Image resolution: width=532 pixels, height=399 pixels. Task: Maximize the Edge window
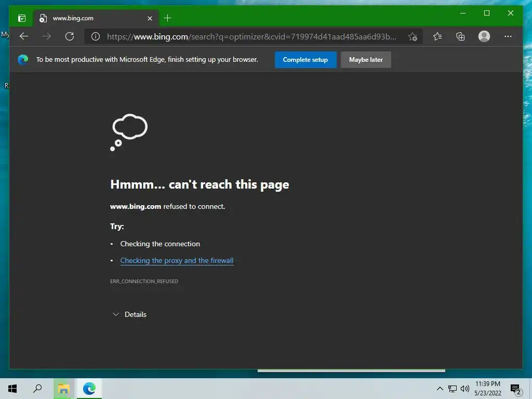coord(486,13)
